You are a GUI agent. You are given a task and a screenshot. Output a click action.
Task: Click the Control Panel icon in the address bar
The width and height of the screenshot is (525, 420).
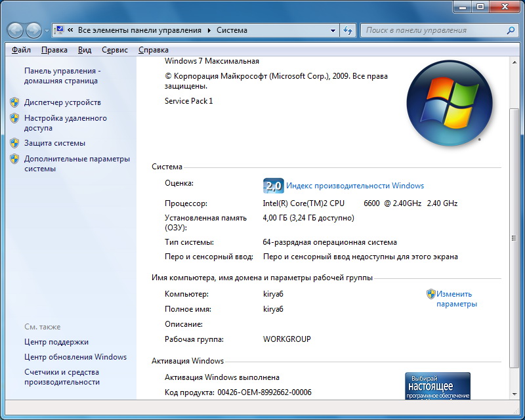click(x=59, y=30)
